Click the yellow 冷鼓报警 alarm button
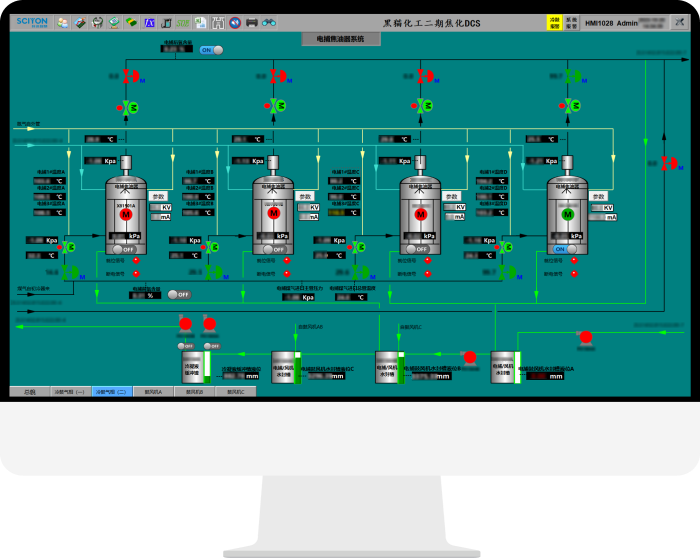700x558 pixels. 553,22
